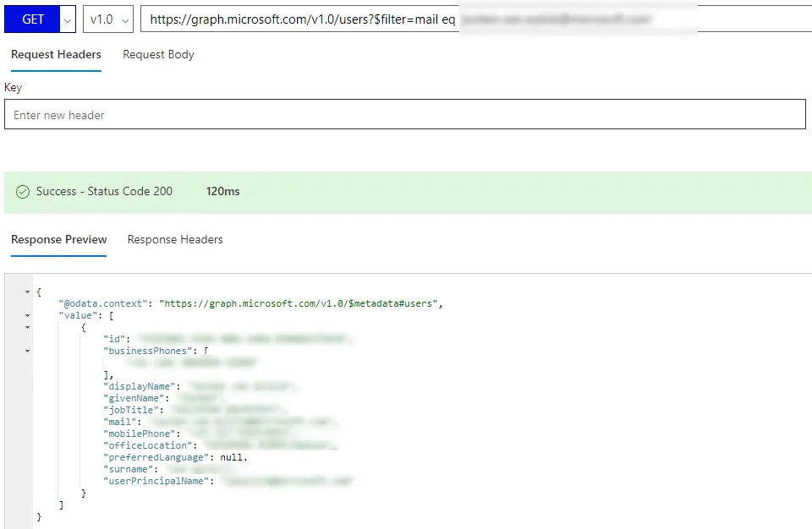
Task: Switch to the Request Body tab
Action: (x=158, y=54)
